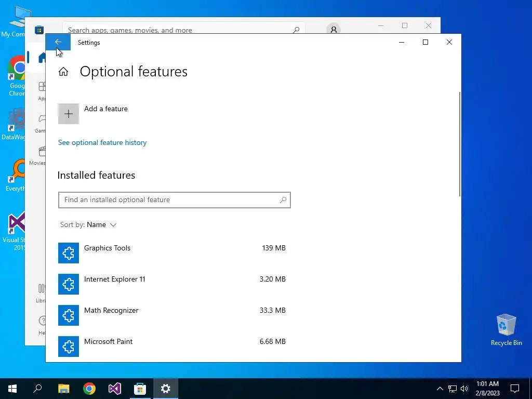Click the Graphics Tools feature icon
The image size is (532, 399).
click(x=69, y=253)
